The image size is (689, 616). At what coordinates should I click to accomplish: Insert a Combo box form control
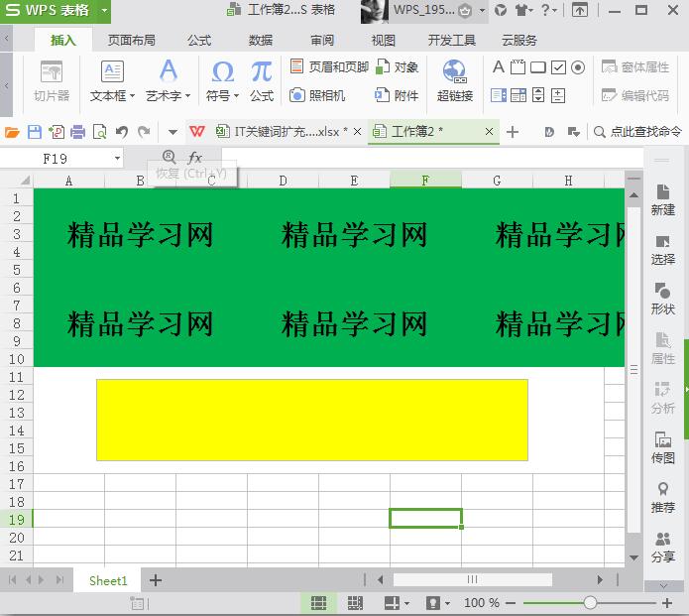(518, 95)
